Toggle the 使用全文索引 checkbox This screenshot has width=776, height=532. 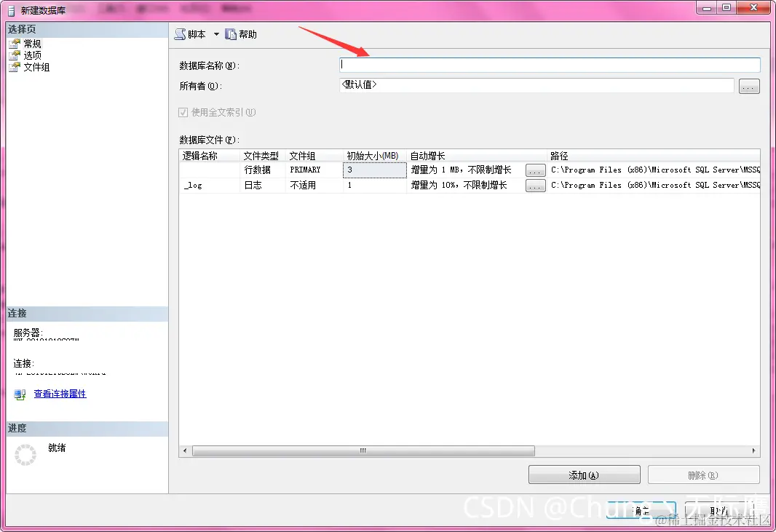pos(183,112)
